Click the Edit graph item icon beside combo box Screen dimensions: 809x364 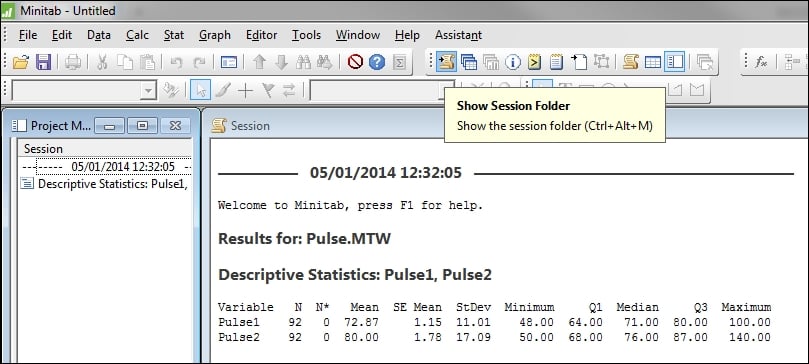(x=170, y=90)
